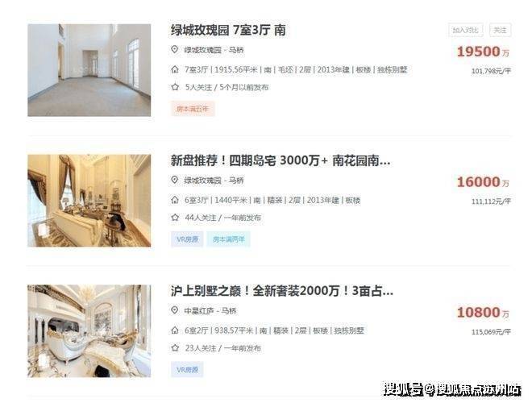Viewport: 532px width, 403px height.
Task: Click house icon in 7室3厅 details row
Action: (174, 69)
